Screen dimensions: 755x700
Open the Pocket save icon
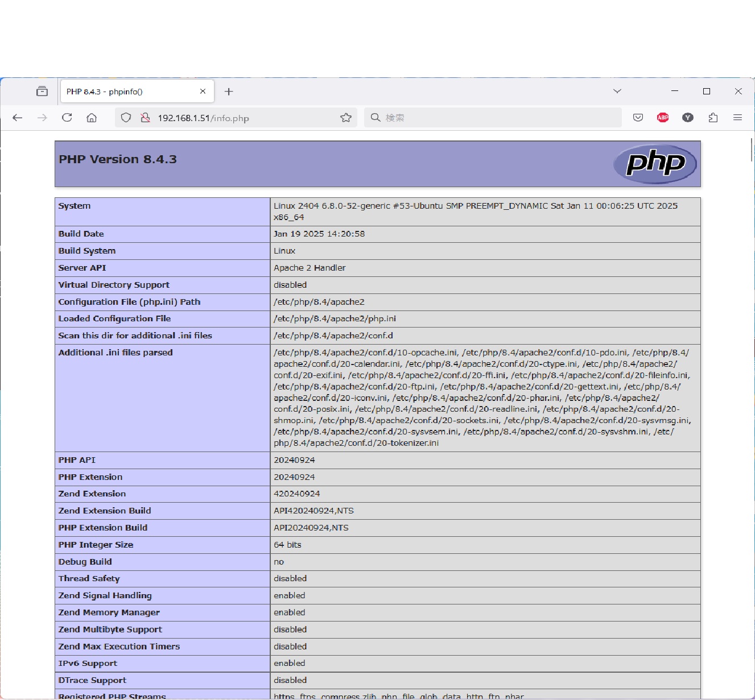pos(638,118)
